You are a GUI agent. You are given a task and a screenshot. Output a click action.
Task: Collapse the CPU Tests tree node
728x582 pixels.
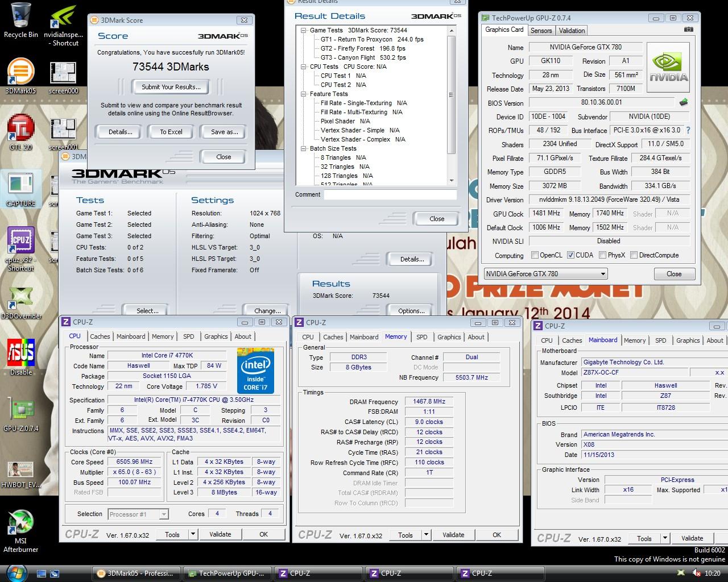(304, 67)
